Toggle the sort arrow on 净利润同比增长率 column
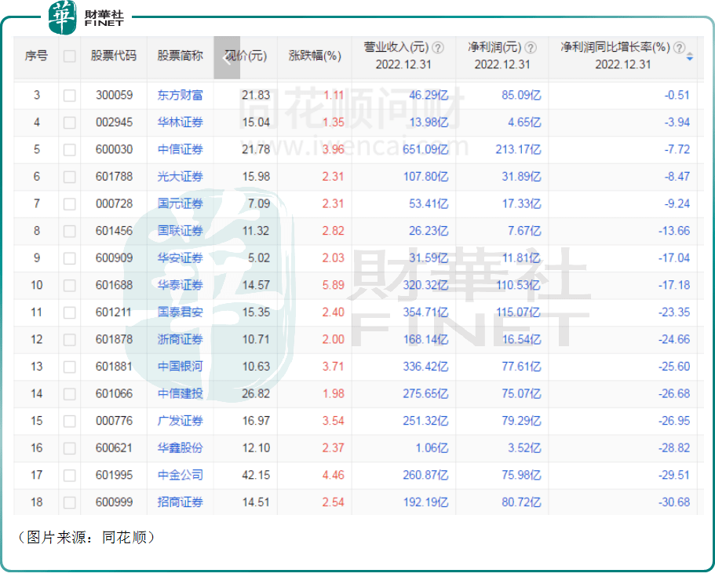The width and height of the screenshot is (715, 588). pos(690,57)
